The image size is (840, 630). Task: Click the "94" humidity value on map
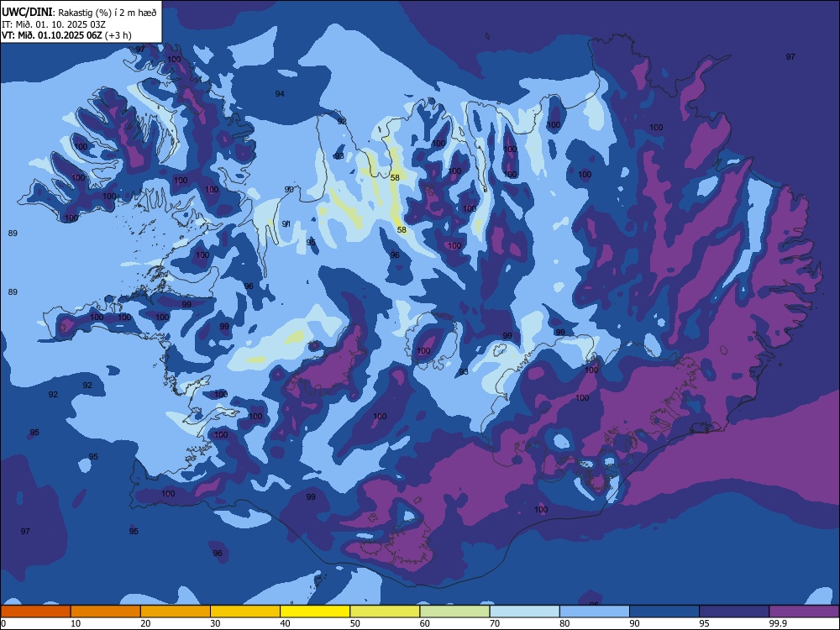pyautogui.click(x=280, y=94)
